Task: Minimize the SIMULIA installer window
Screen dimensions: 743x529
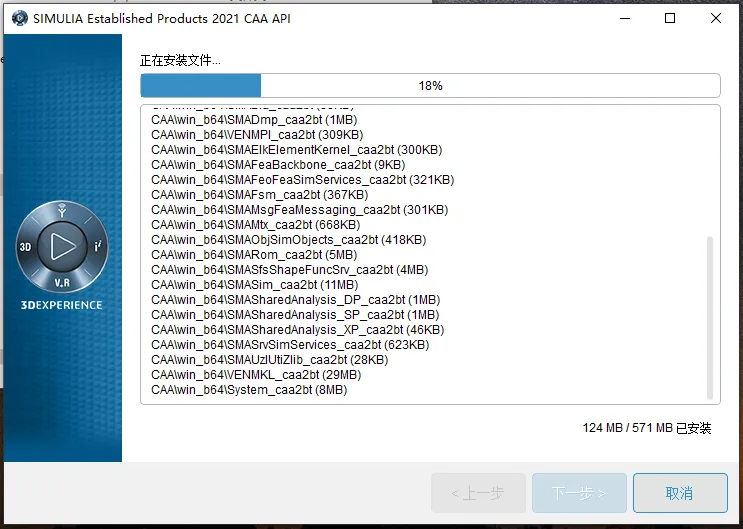Action: 625,18
